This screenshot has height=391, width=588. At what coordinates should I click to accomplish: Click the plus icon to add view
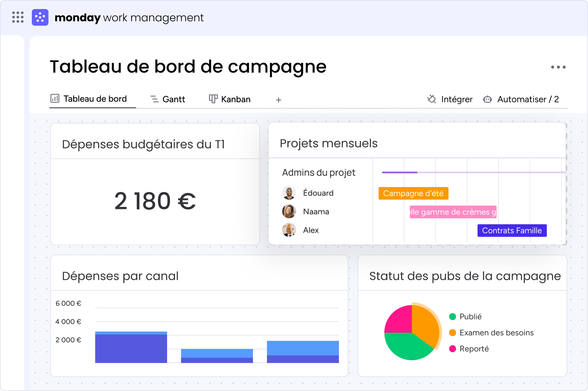(278, 100)
